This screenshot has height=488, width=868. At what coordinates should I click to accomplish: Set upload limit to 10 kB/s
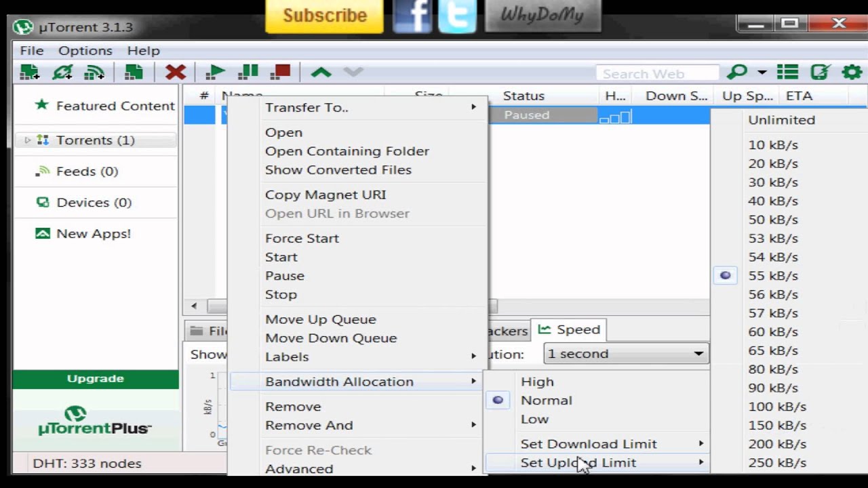[x=773, y=145]
